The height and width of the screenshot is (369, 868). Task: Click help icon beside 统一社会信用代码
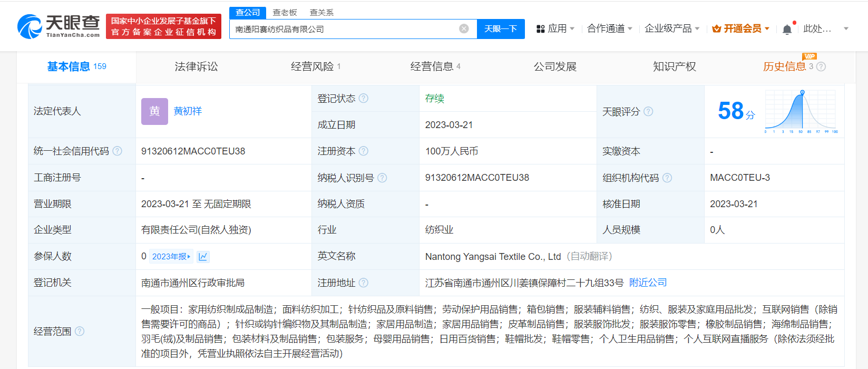pyautogui.click(x=117, y=151)
